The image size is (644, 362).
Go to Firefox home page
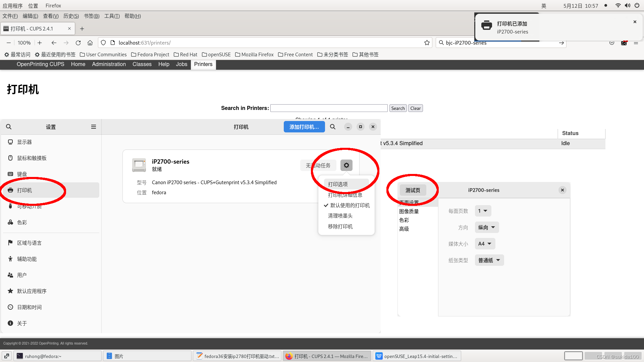tap(90, 43)
